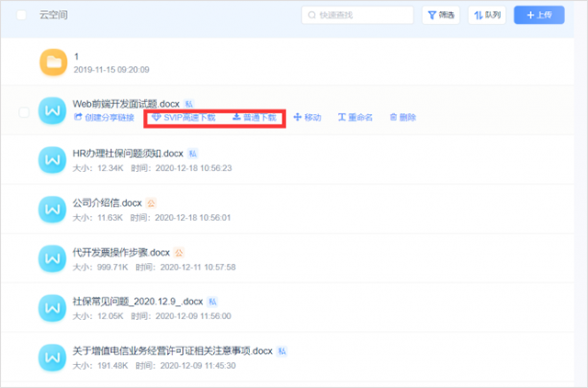This screenshot has height=388, width=588.
Task: Click 重命名 to rename the file
Action: tap(356, 118)
